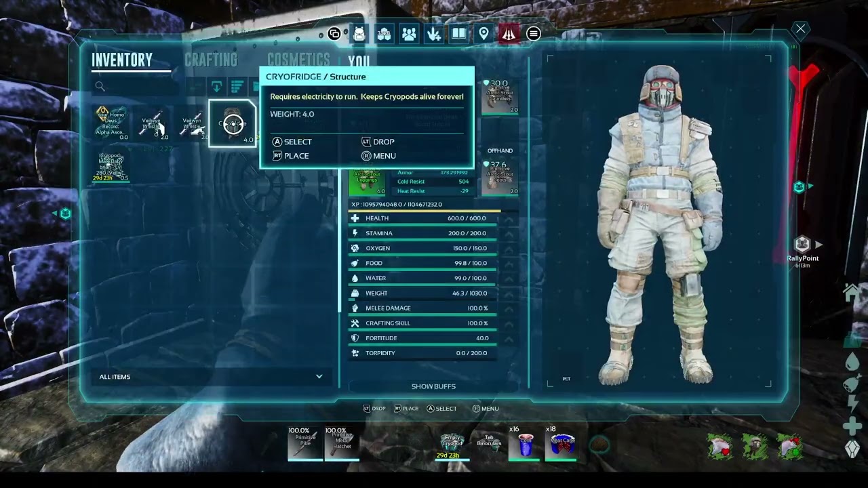Click the Melee Damage fist icon
Image resolution: width=868 pixels, height=488 pixels.
point(355,308)
